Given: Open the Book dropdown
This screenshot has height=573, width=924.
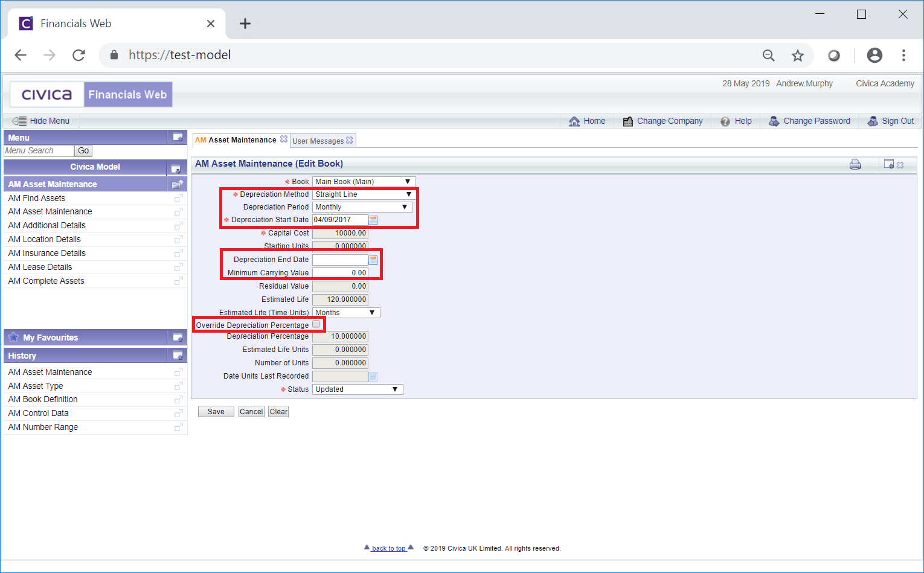Looking at the screenshot, I should (364, 182).
